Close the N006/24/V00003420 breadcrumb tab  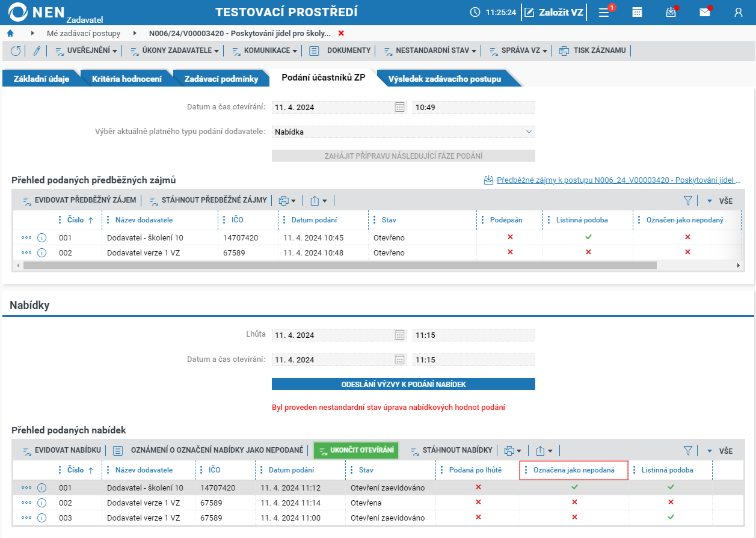pyautogui.click(x=341, y=33)
